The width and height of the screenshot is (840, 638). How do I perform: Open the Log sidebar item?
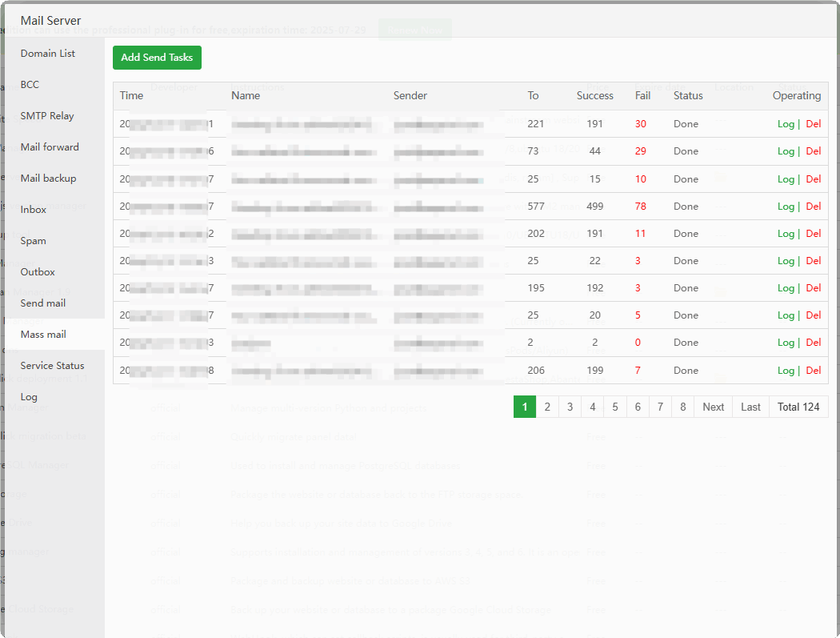(x=29, y=397)
